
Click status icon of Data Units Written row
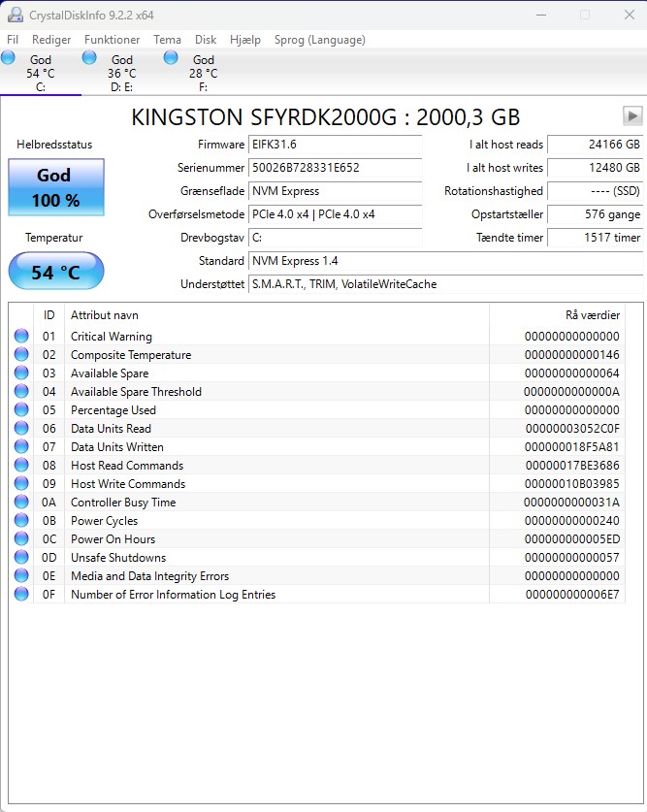(21, 446)
